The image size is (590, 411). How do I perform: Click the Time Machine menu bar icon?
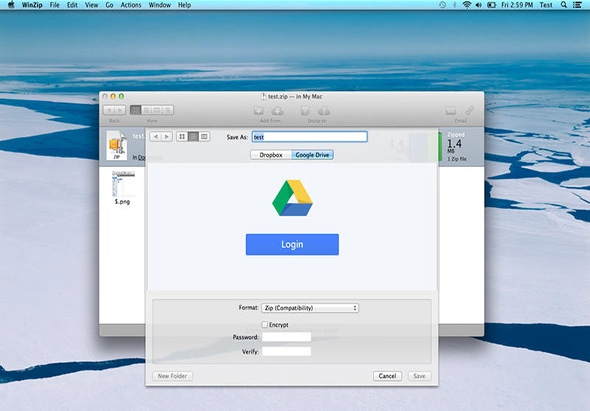click(443, 5)
